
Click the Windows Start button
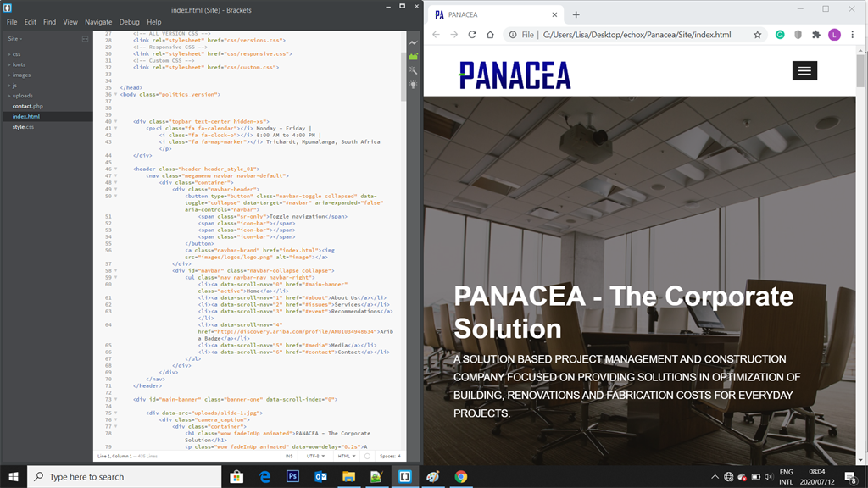click(x=14, y=476)
